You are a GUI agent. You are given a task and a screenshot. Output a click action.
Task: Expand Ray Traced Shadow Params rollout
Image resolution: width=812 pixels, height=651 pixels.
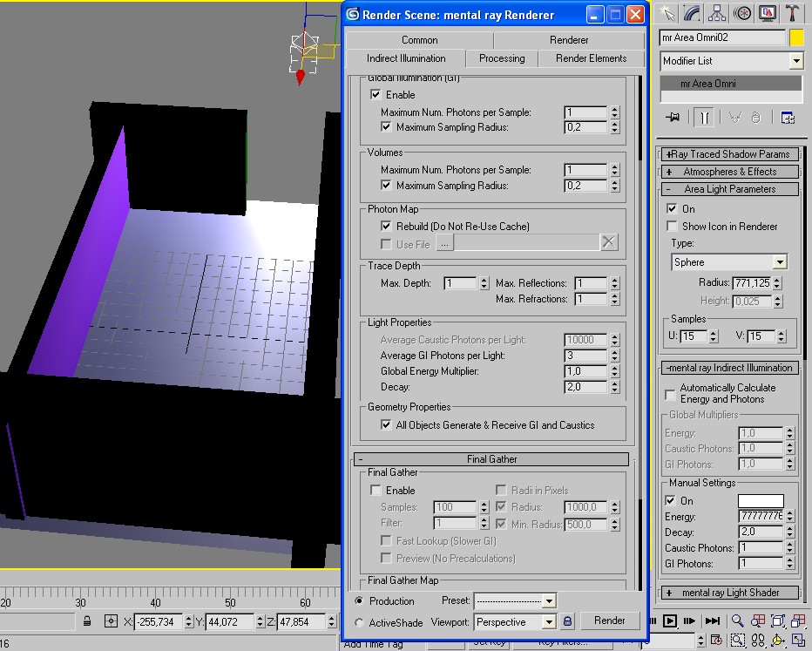click(x=730, y=153)
